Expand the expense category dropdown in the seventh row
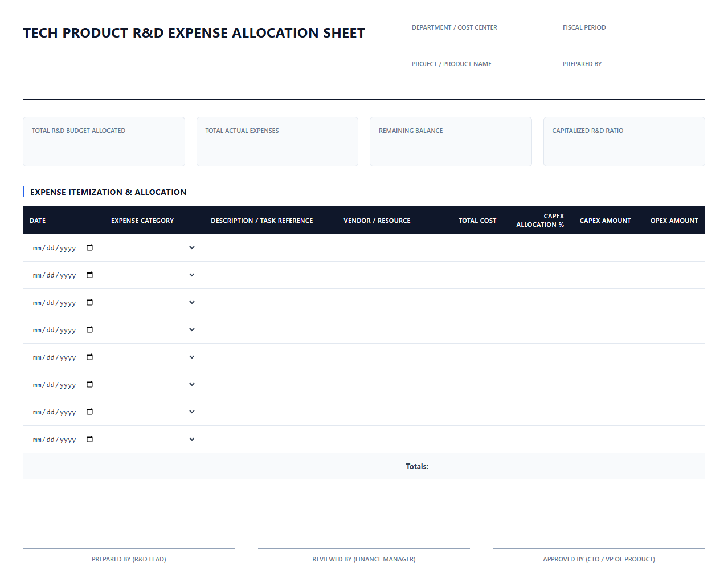The height and width of the screenshot is (586, 728). pyautogui.click(x=154, y=412)
